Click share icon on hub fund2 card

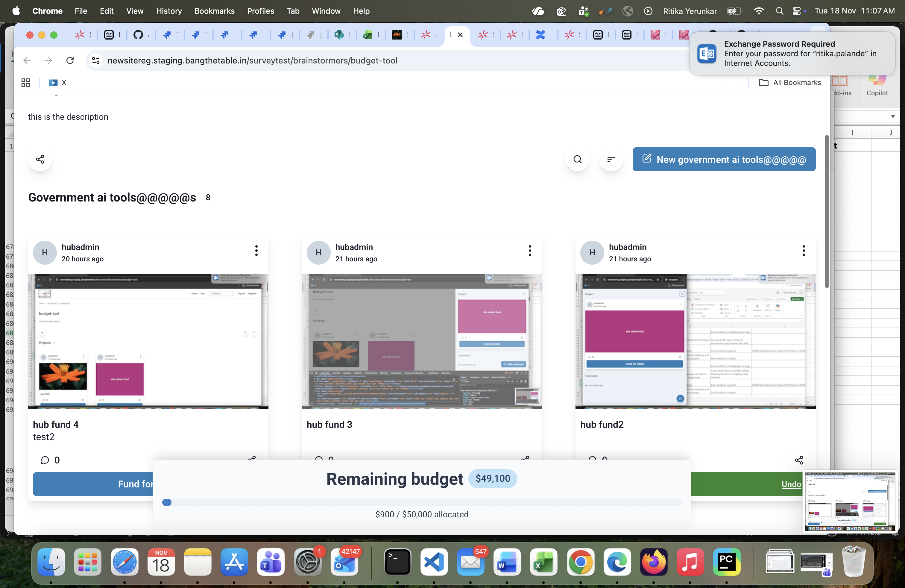[799, 460]
